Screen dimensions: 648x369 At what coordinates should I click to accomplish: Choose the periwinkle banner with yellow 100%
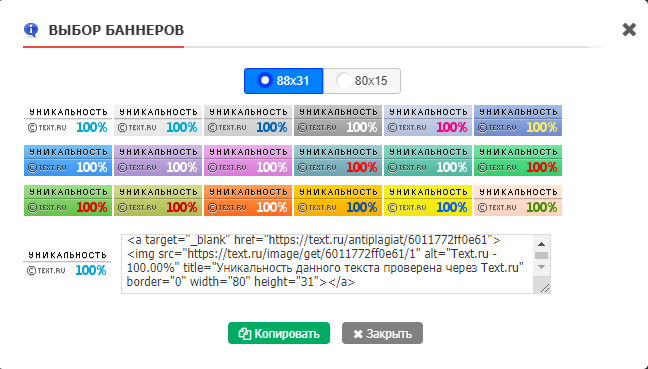[518, 120]
